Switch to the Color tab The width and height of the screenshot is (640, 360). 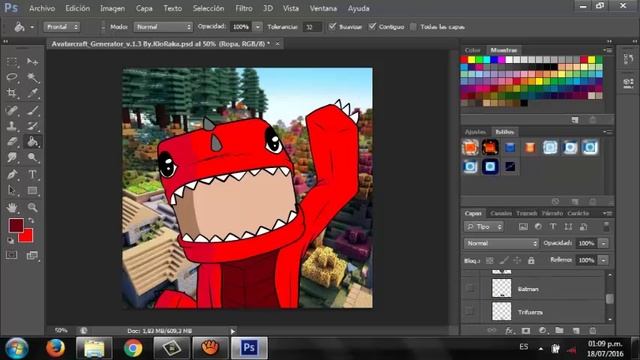pos(472,50)
